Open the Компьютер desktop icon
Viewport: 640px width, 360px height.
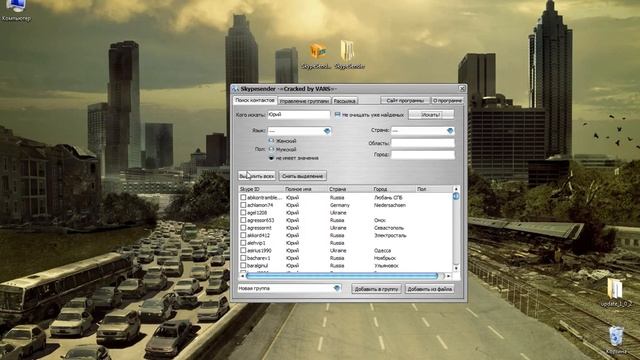click(16, 10)
